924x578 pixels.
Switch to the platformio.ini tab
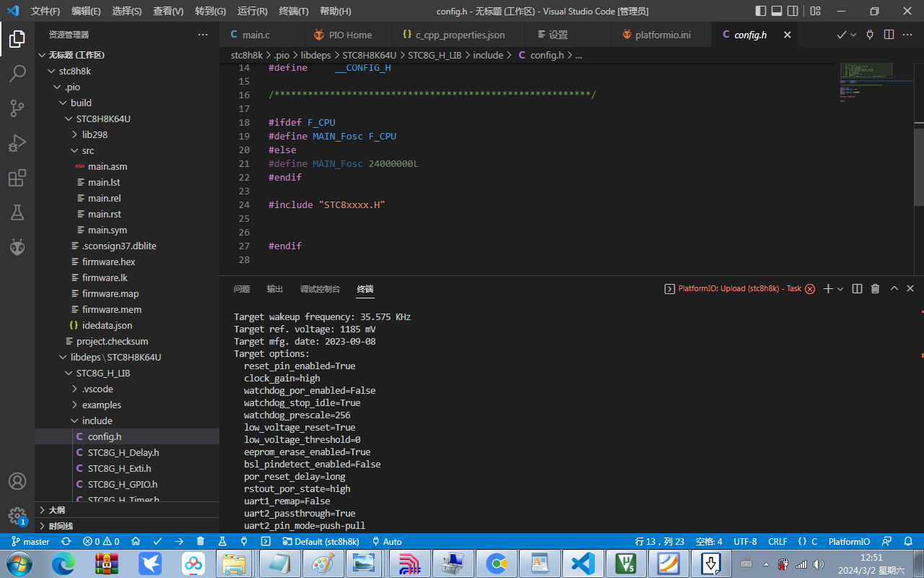[661, 35]
